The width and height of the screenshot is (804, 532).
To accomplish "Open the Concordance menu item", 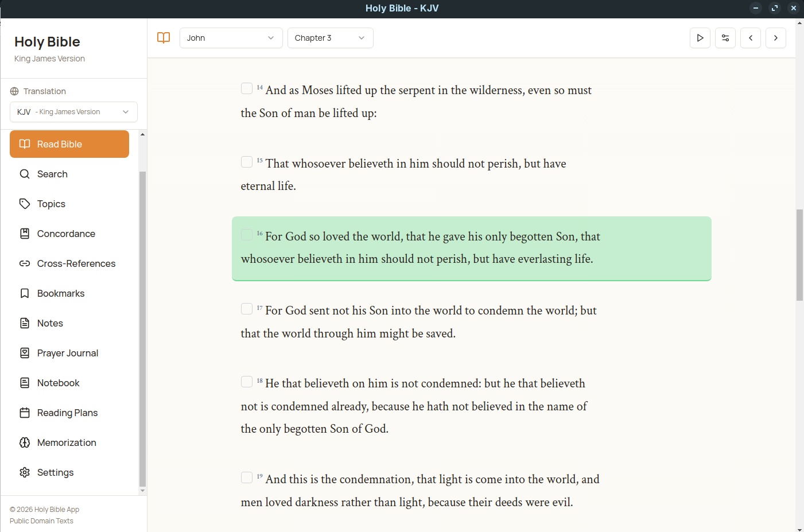I will [x=69, y=234].
